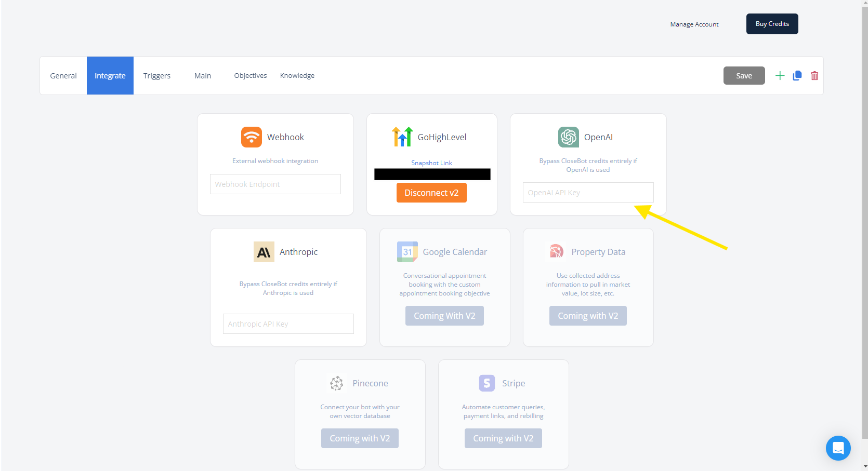
Task: Go to the Main tab
Action: [x=203, y=76]
